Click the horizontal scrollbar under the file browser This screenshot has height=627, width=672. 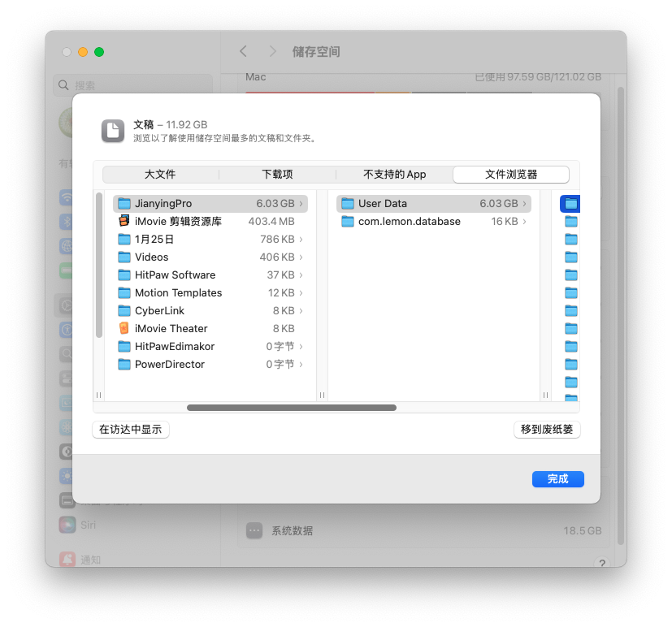click(292, 408)
